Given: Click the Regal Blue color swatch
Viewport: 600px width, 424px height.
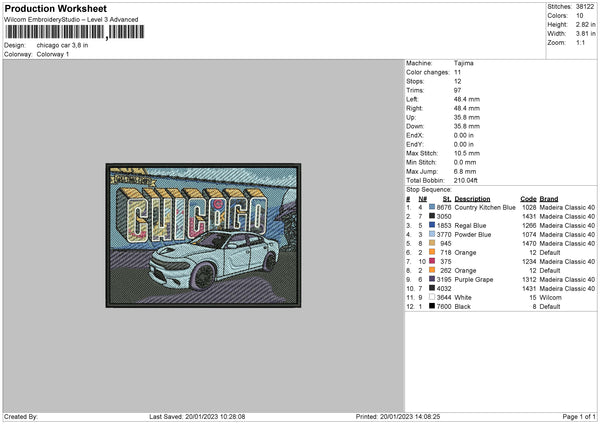Looking at the screenshot, I should 432,225.
